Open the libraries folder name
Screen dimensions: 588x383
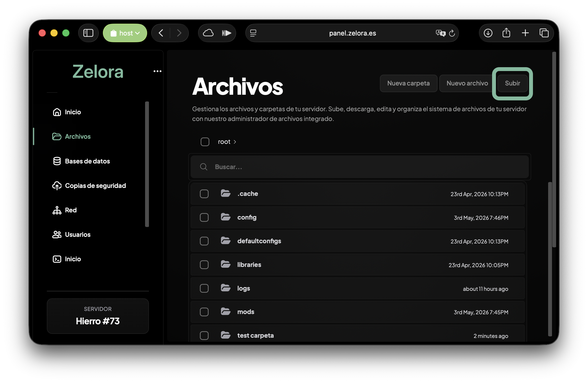(249, 265)
